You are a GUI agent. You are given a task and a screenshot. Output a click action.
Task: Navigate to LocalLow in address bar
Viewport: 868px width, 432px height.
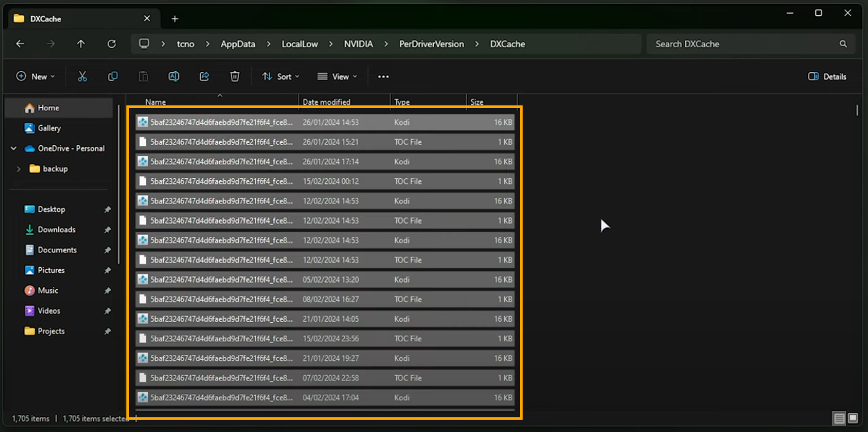coord(300,44)
